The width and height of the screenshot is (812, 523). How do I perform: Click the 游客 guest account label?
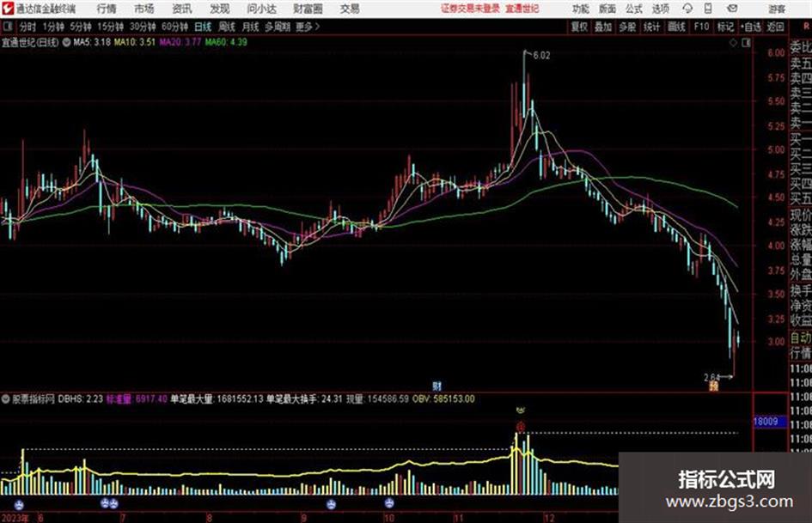click(777, 9)
